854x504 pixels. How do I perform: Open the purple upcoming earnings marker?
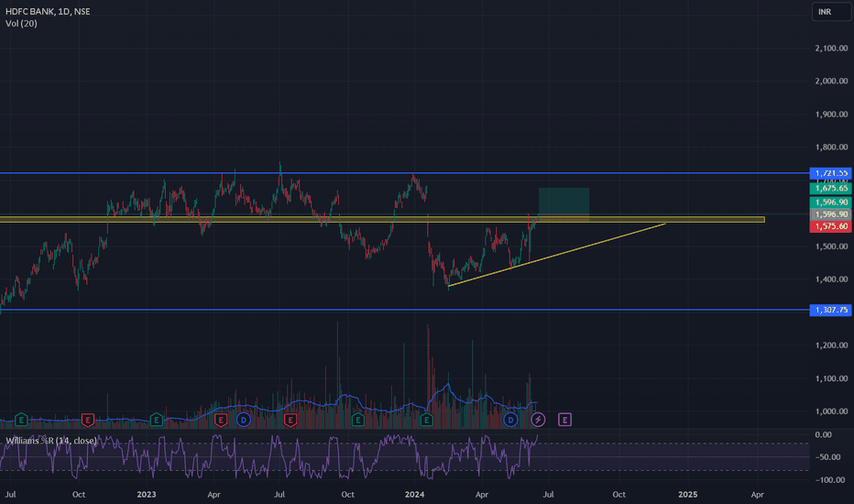coord(564,420)
